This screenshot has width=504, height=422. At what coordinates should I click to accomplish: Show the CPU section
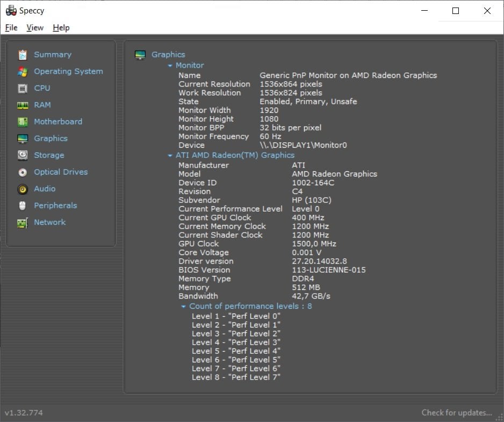[42, 88]
